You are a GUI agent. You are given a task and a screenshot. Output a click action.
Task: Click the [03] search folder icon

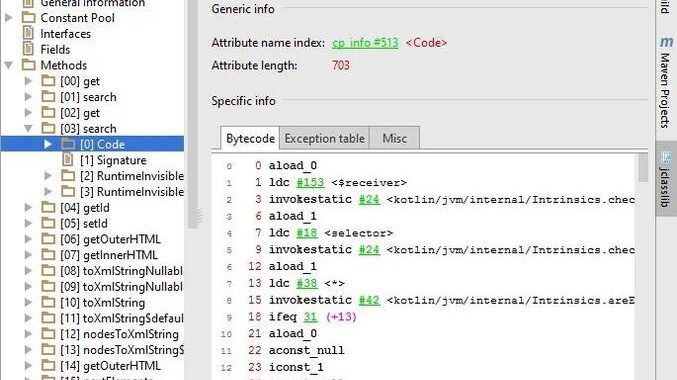(48, 128)
